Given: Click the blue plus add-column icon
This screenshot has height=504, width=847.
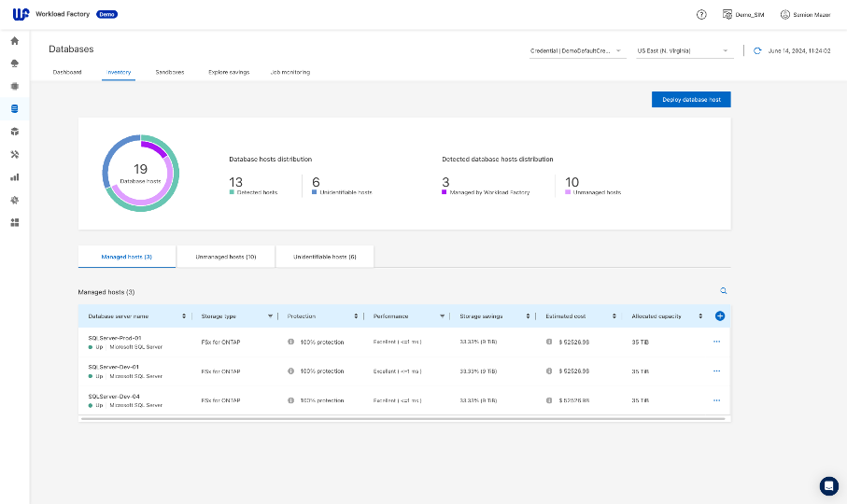Looking at the screenshot, I should click(x=720, y=316).
